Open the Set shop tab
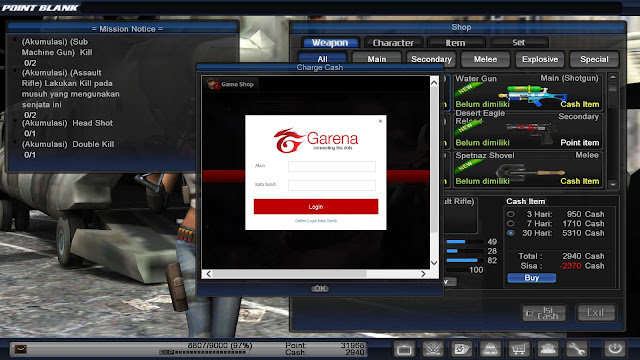This screenshot has height=360, width=640. pyautogui.click(x=518, y=42)
